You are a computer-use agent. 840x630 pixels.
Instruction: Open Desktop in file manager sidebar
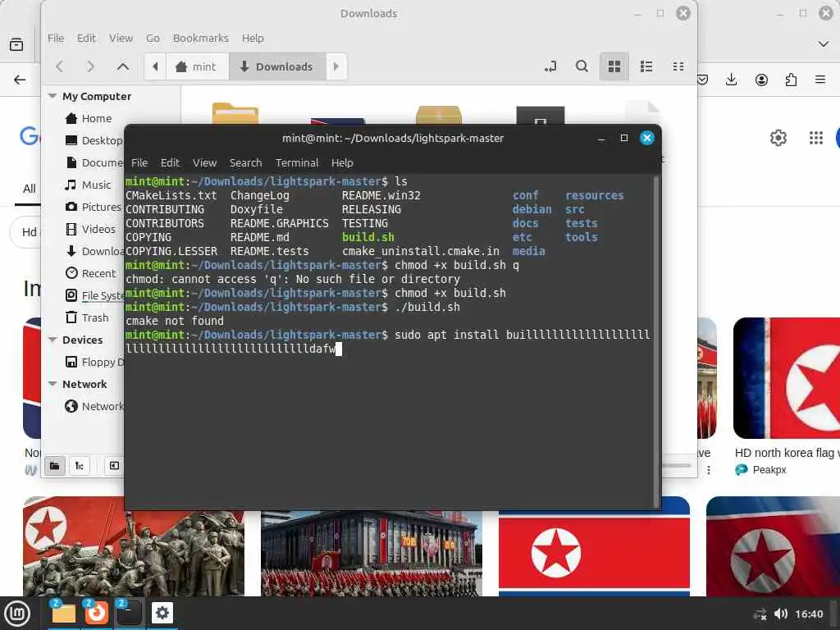94,140
